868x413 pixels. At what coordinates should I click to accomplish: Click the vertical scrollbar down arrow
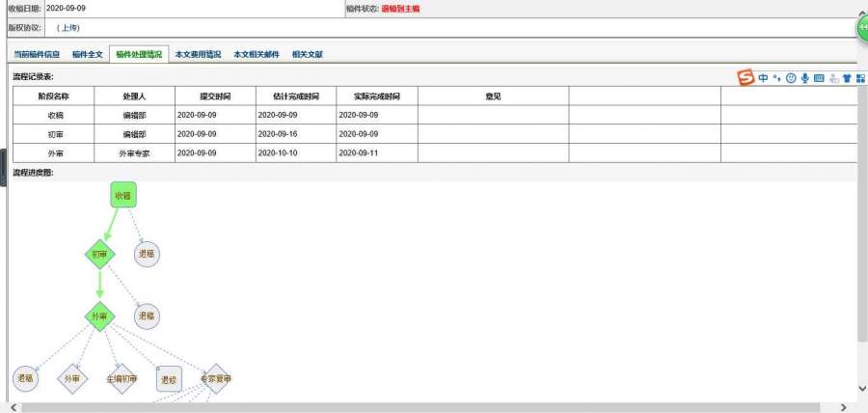click(x=862, y=389)
